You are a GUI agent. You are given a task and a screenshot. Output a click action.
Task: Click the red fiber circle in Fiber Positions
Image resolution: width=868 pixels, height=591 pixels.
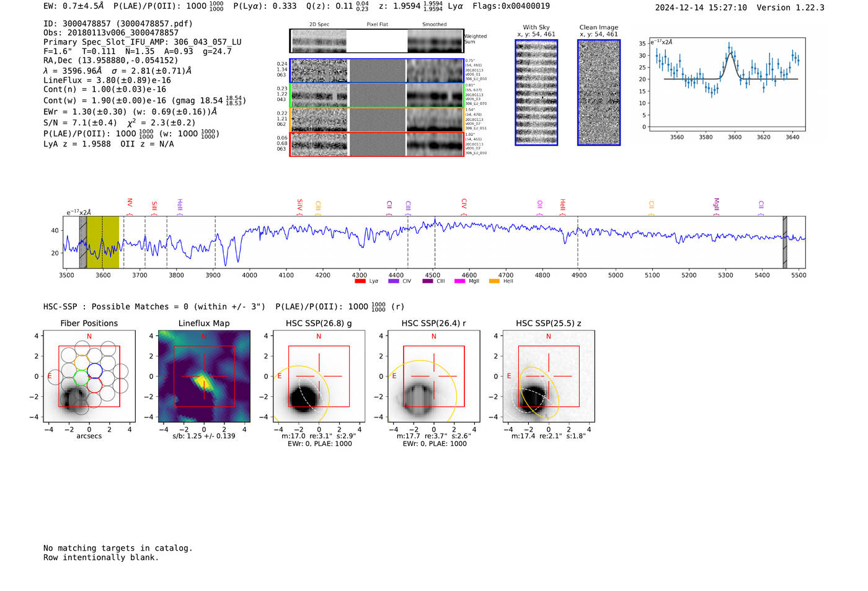94,385
